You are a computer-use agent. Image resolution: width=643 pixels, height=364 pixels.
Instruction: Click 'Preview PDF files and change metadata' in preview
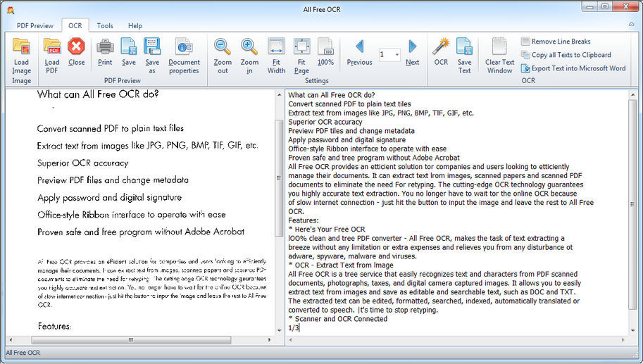tap(113, 180)
